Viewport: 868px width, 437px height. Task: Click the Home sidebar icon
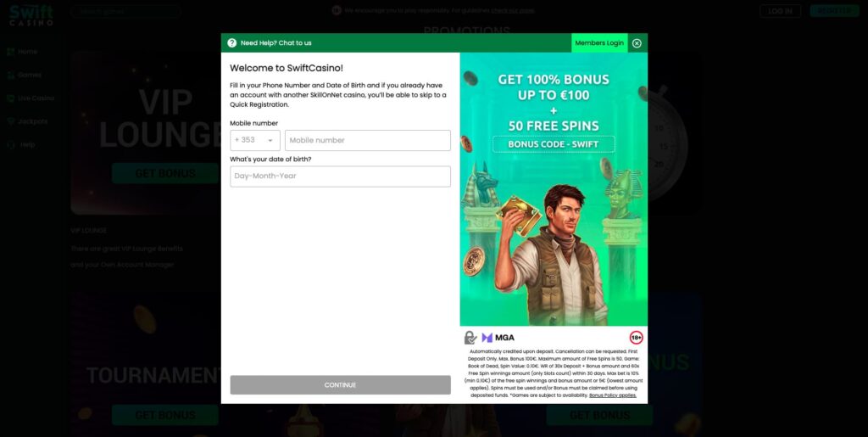(10, 52)
